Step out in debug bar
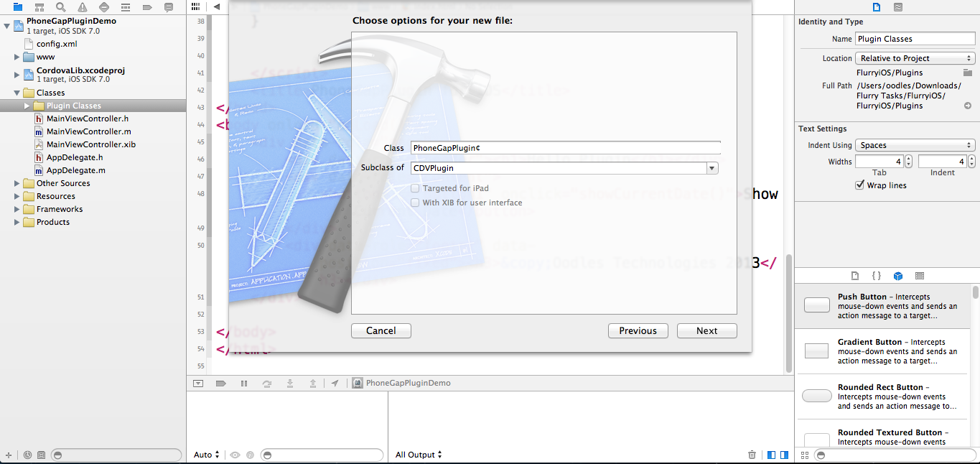Screen dimensions: 980x464 pyautogui.click(x=313, y=384)
